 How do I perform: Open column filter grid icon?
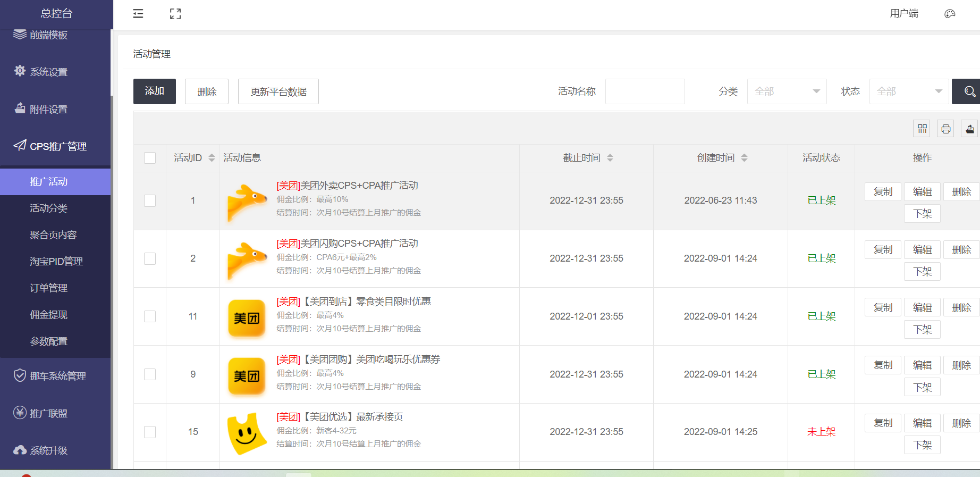[922, 129]
